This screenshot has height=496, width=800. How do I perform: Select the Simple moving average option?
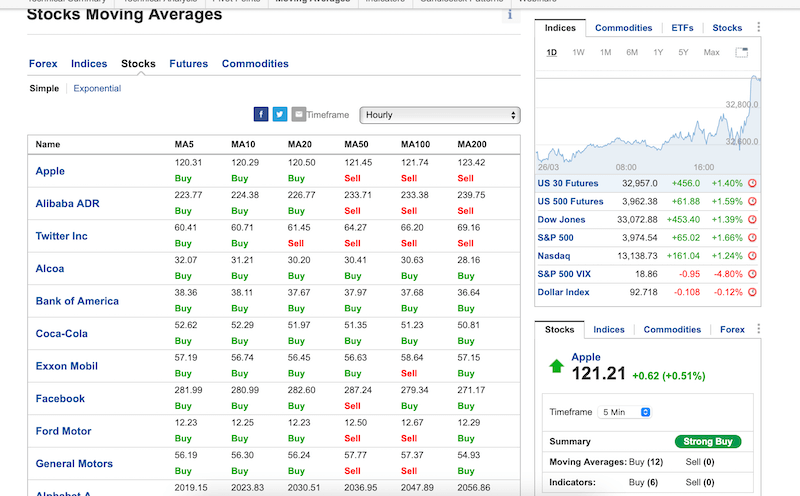(x=44, y=88)
